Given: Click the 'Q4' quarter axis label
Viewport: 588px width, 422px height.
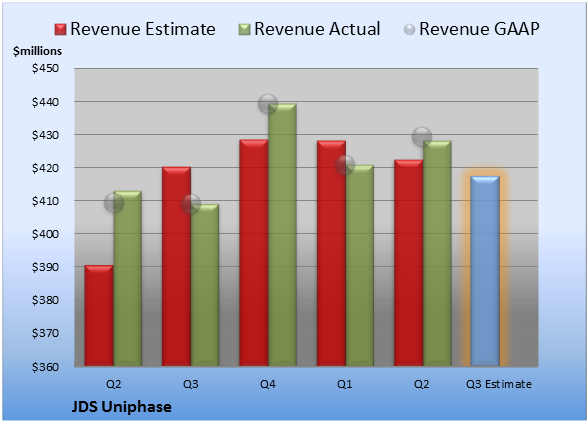Looking at the screenshot, I should click(268, 384).
